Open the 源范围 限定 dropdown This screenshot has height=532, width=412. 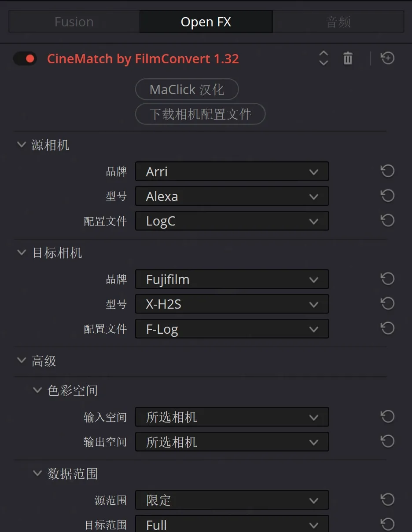pos(232,500)
